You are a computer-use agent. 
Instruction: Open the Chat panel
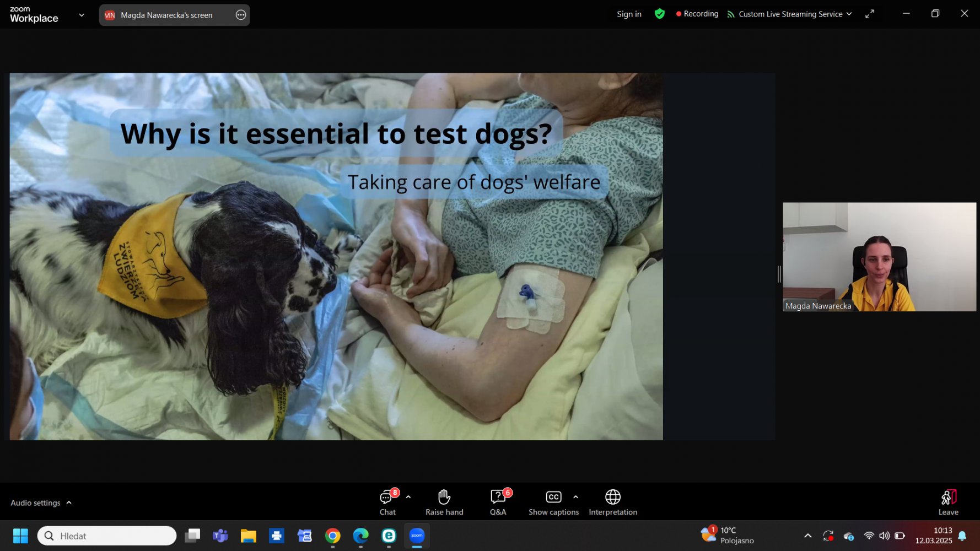pyautogui.click(x=387, y=502)
